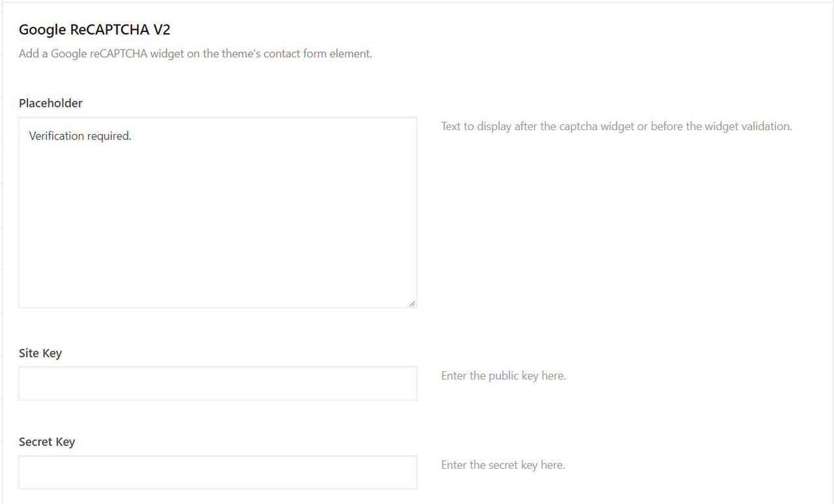
Task: Focus the Site Key input field
Action: (x=218, y=383)
